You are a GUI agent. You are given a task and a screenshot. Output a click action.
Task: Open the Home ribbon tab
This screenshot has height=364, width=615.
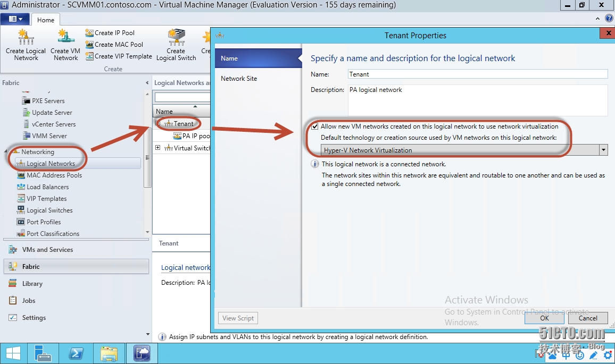pyautogui.click(x=46, y=20)
